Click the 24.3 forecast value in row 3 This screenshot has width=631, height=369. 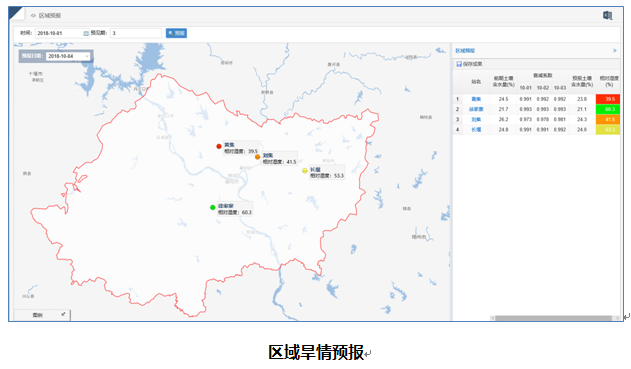click(x=582, y=120)
